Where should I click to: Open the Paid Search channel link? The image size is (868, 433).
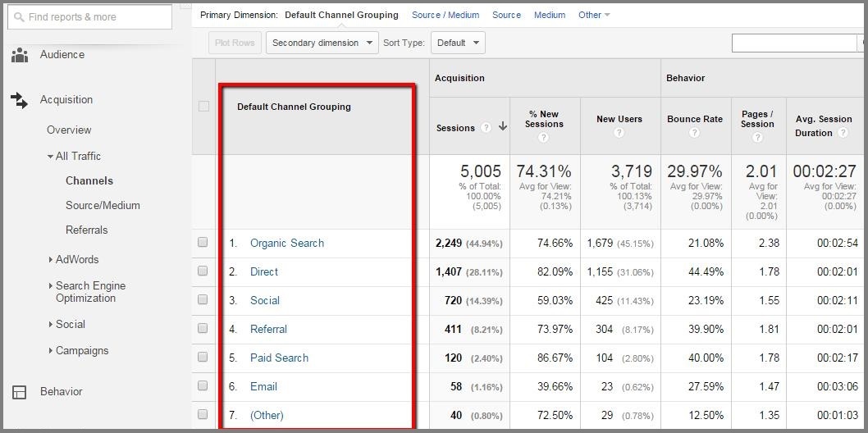coord(279,358)
